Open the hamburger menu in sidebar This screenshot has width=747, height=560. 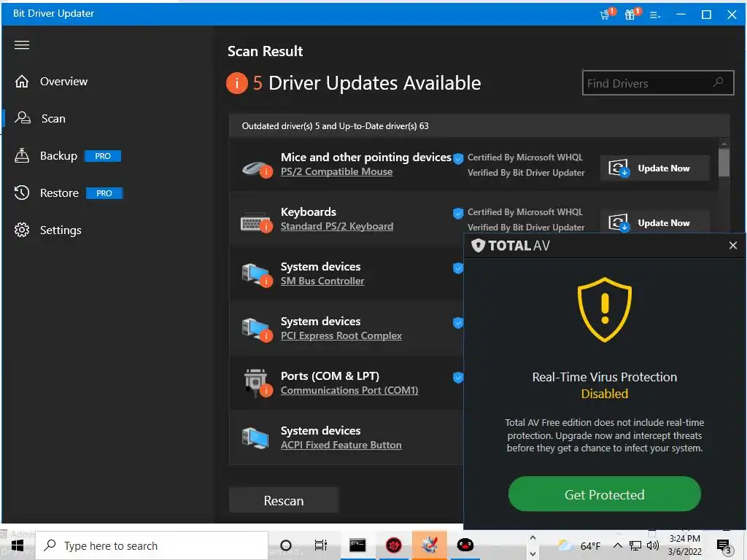click(x=21, y=44)
